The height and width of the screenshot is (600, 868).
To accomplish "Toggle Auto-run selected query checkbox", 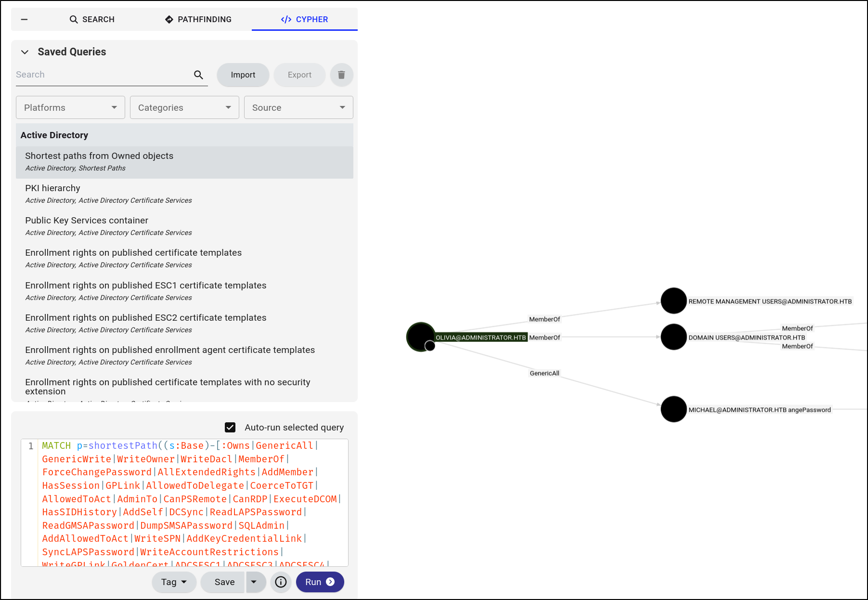I will [230, 427].
